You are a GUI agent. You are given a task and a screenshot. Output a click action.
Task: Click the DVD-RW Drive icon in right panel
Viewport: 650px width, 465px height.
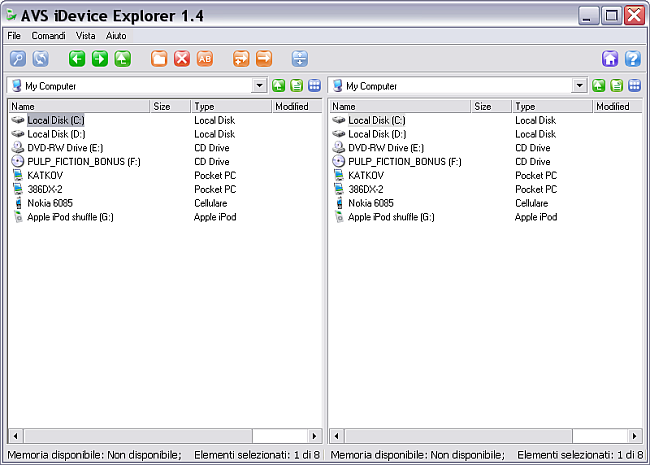[339, 148]
